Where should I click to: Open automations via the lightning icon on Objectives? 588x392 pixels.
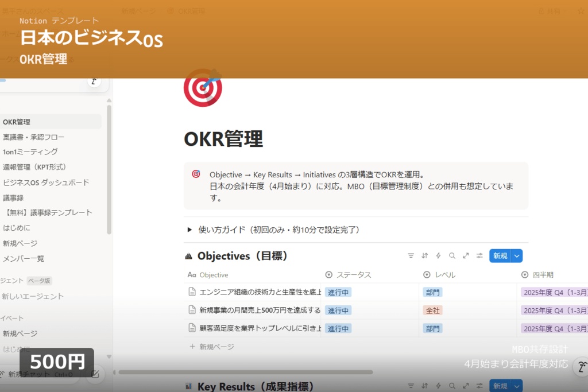pyautogui.click(x=438, y=255)
